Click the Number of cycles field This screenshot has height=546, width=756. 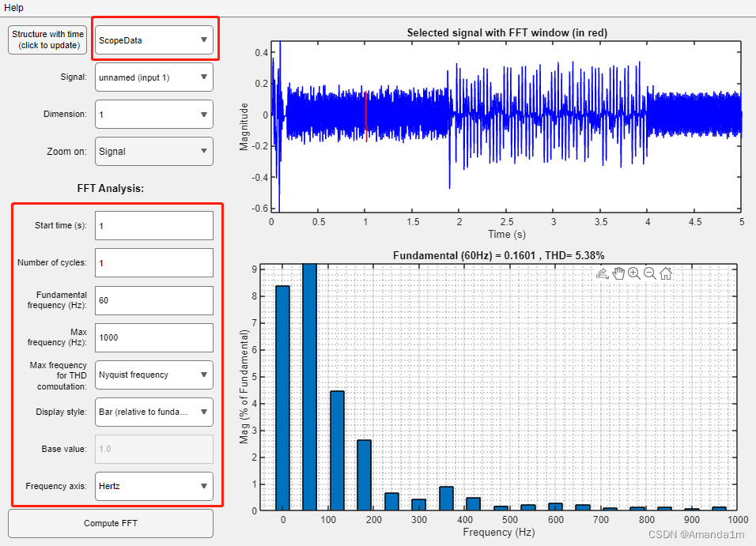click(x=153, y=262)
